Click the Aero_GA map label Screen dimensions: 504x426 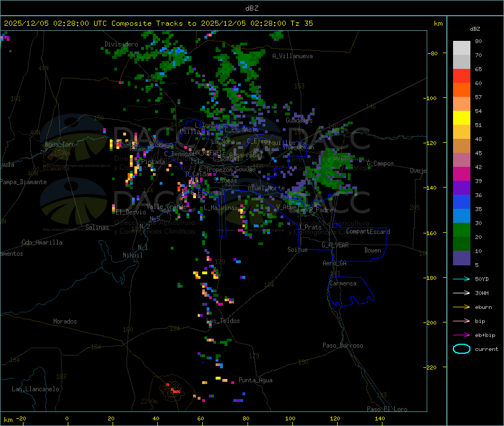334,263
